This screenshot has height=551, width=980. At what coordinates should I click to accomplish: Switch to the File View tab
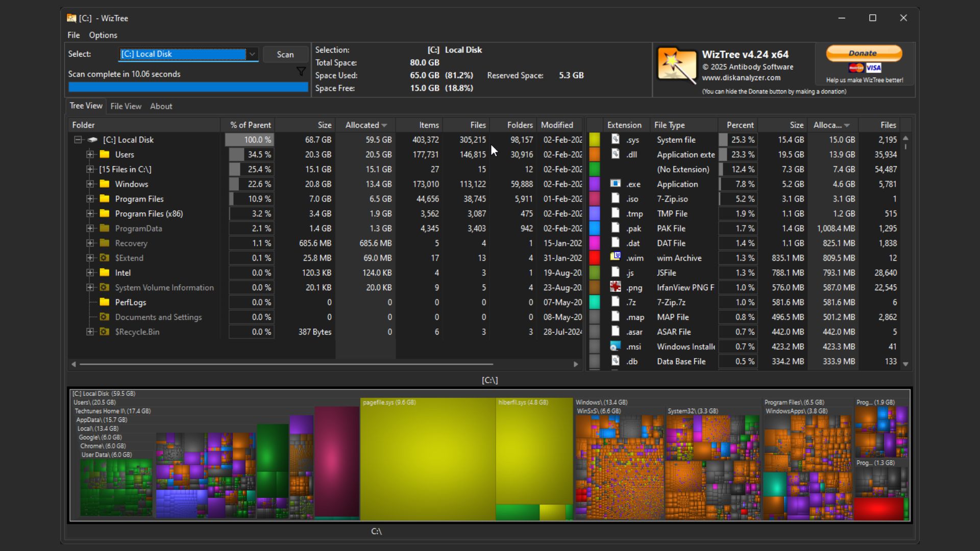point(126,106)
